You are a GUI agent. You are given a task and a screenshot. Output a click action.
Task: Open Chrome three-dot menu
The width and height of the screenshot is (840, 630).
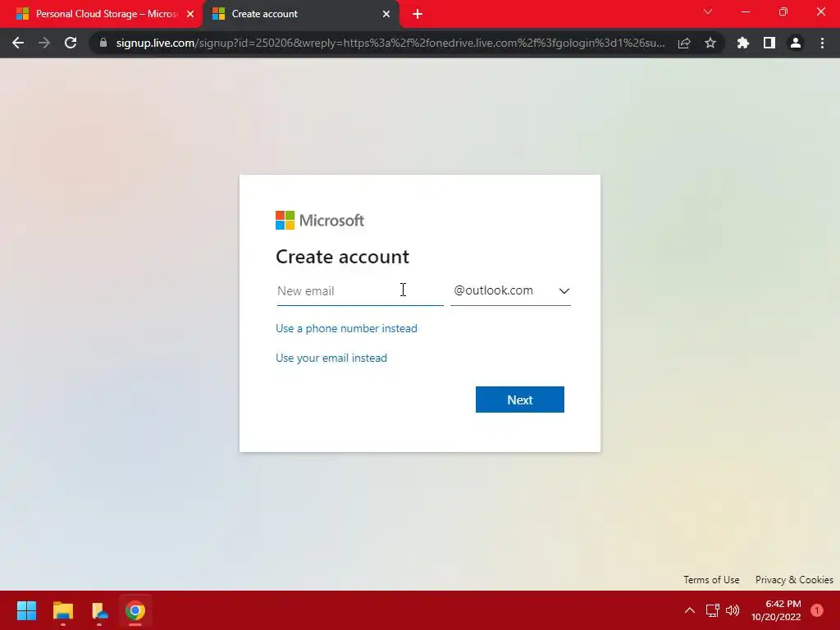[x=822, y=43]
